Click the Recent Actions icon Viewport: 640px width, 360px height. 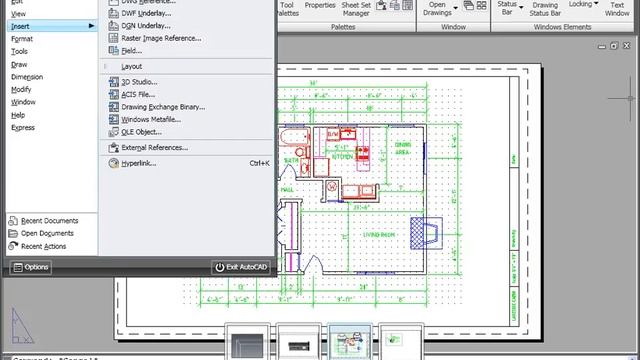pos(13,246)
